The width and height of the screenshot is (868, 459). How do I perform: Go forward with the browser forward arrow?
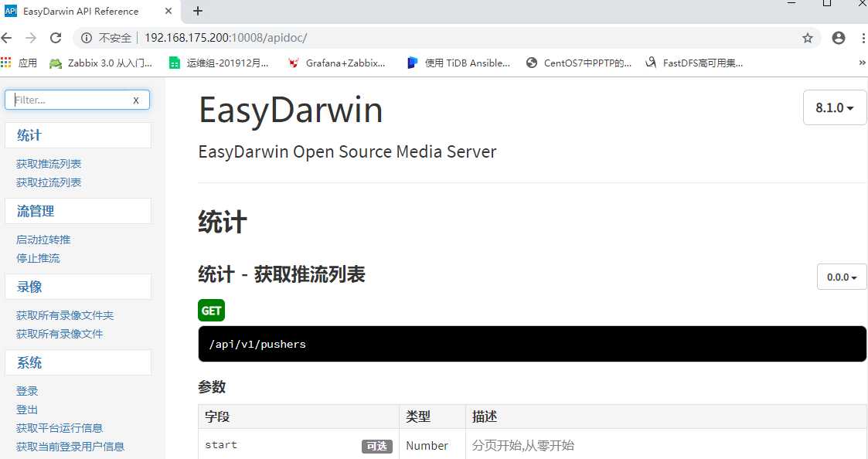pos(31,38)
